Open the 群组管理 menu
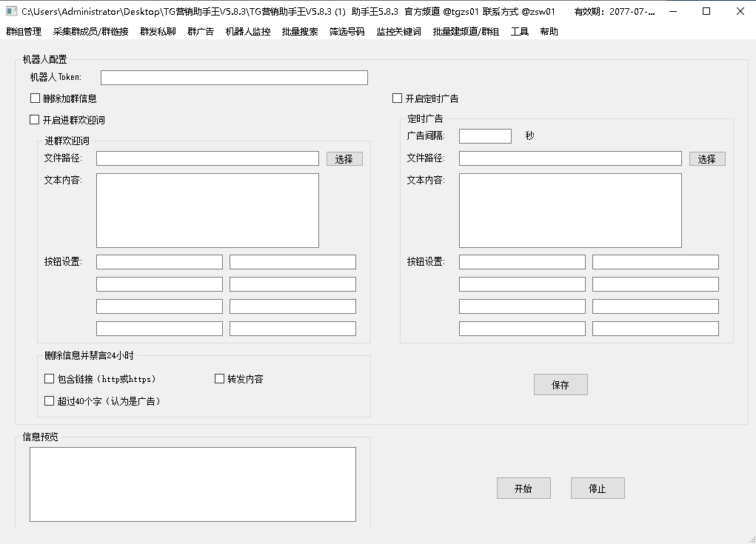Image resolution: width=756 pixels, height=544 pixels. click(24, 32)
